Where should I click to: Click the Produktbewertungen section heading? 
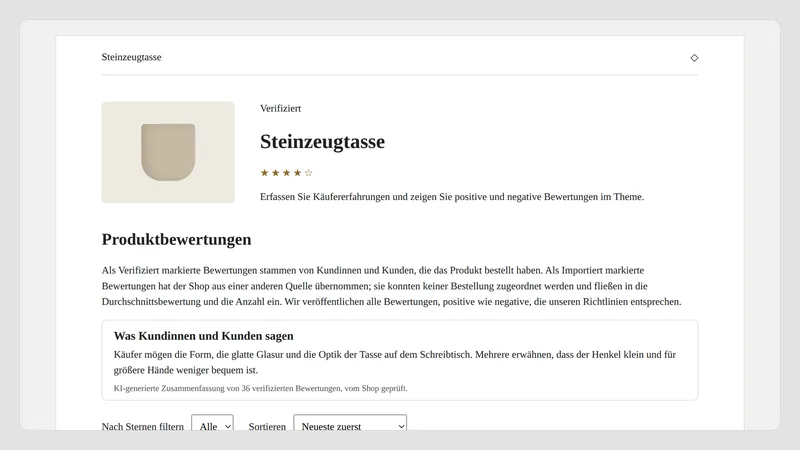click(177, 239)
